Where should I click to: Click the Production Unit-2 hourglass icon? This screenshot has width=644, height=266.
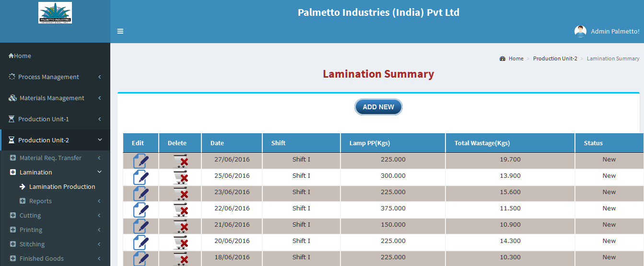(x=12, y=140)
